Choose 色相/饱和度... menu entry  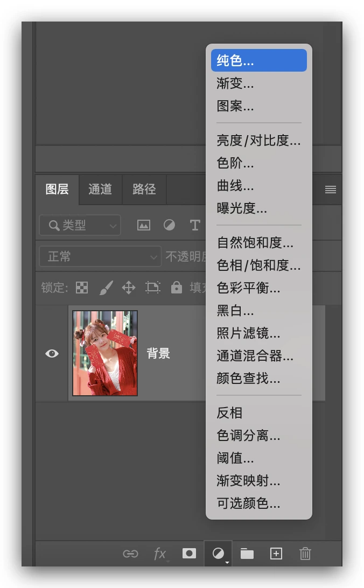(x=258, y=265)
